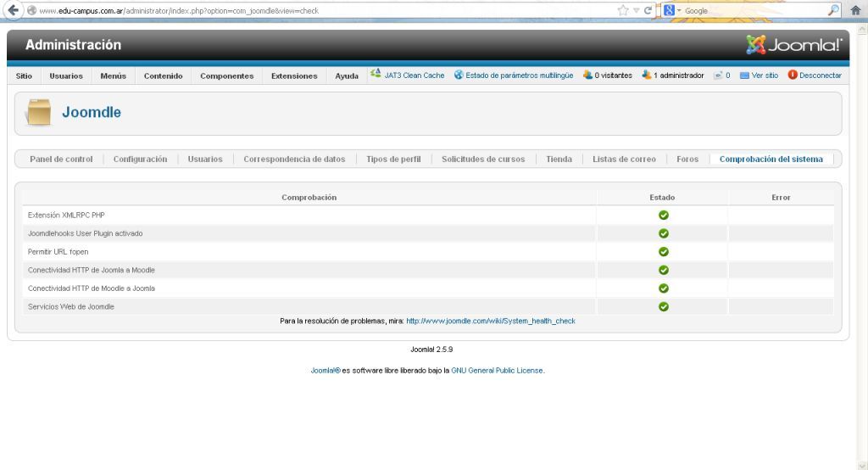Open the Correspondencia de datos tab

293,159
